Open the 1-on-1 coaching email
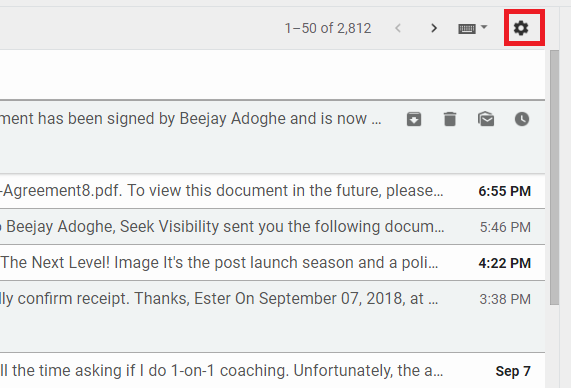 point(272,371)
